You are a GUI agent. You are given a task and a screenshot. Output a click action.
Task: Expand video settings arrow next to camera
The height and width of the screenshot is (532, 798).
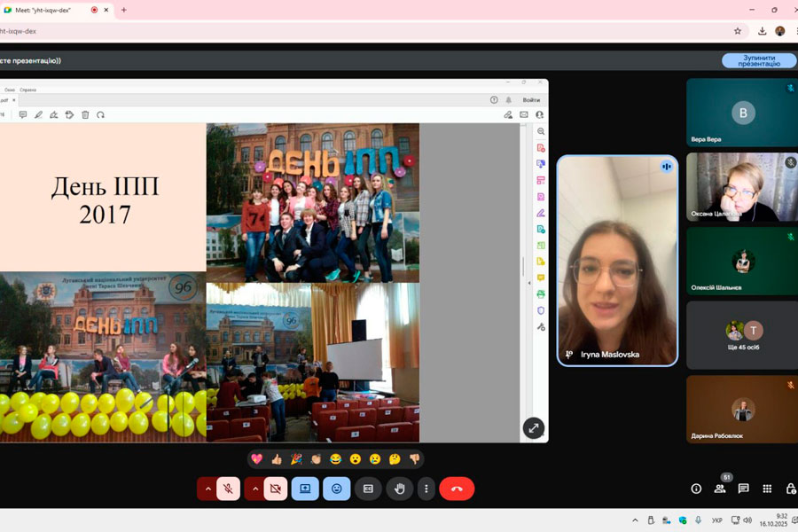click(x=254, y=489)
